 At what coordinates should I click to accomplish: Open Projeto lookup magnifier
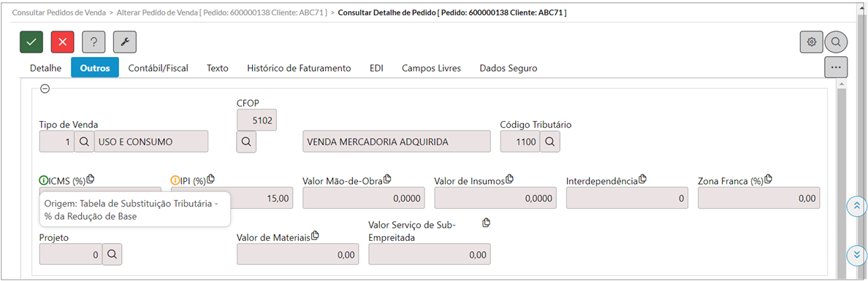pos(112,255)
